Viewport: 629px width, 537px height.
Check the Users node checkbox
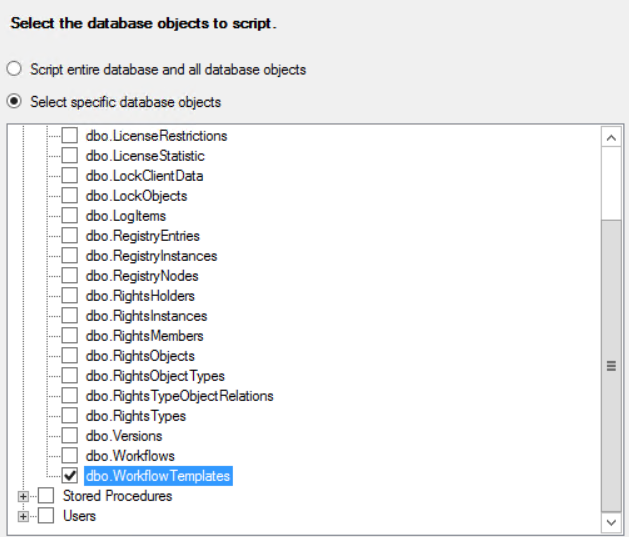(46, 516)
